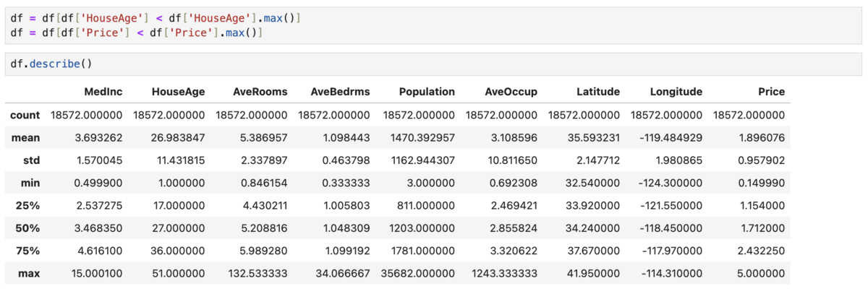Click the AveOccup column header
868x294 pixels.
(x=511, y=92)
